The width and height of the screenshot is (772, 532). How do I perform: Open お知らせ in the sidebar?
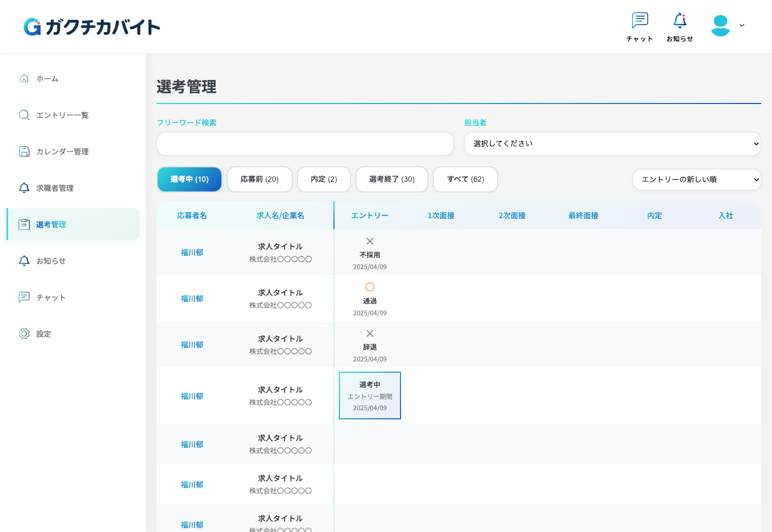(x=51, y=261)
